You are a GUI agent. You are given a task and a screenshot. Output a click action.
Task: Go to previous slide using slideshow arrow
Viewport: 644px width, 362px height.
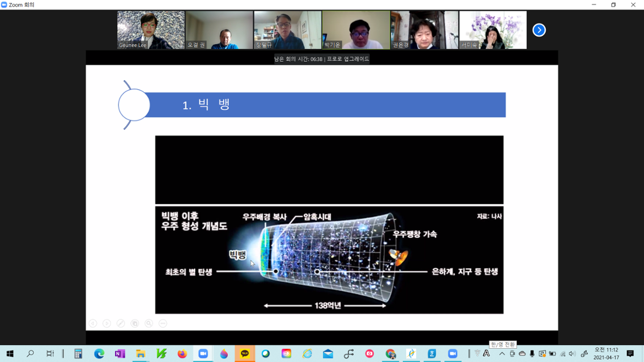92,323
